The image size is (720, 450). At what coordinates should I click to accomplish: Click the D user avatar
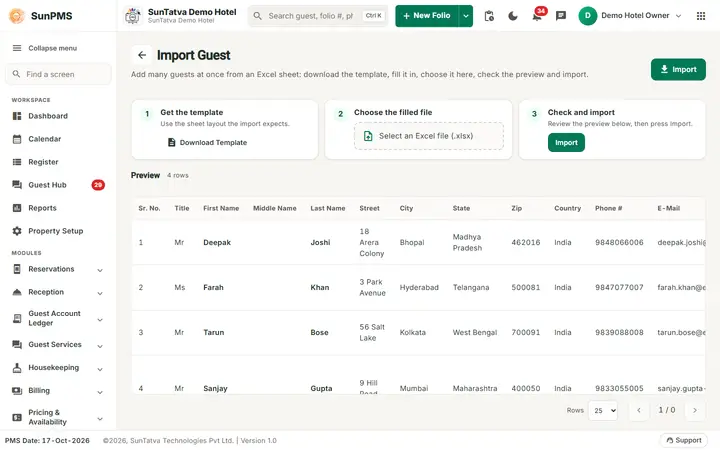(587, 16)
